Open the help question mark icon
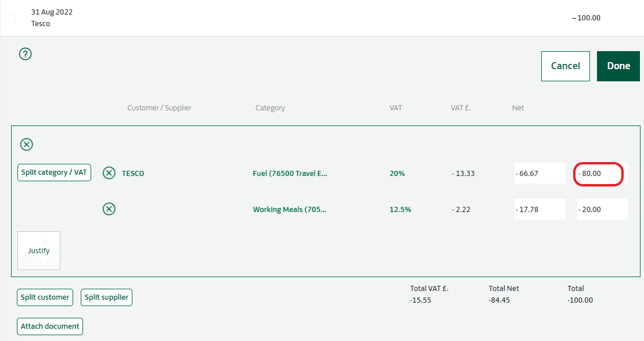The width and height of the screenshot is (644, 341). tap(26, 54)
